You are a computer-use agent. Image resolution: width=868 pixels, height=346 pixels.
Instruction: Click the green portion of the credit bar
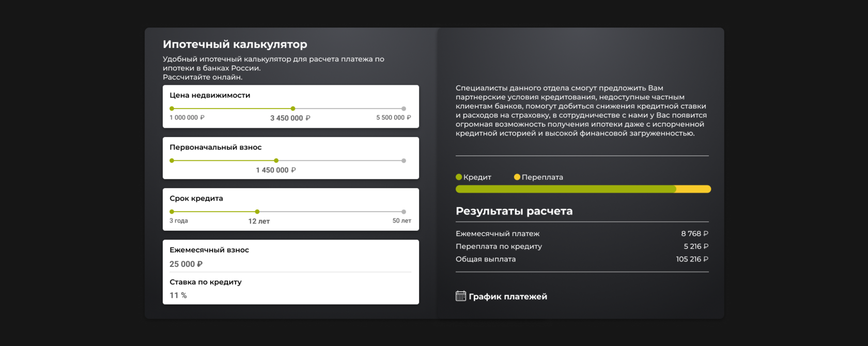coord(566,189)
